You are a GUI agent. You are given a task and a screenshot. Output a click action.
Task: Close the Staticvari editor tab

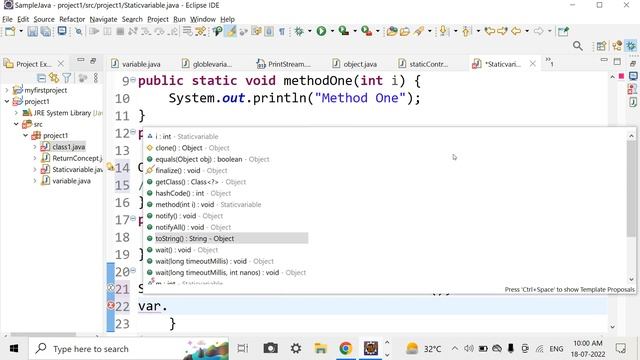click(532, 64)
